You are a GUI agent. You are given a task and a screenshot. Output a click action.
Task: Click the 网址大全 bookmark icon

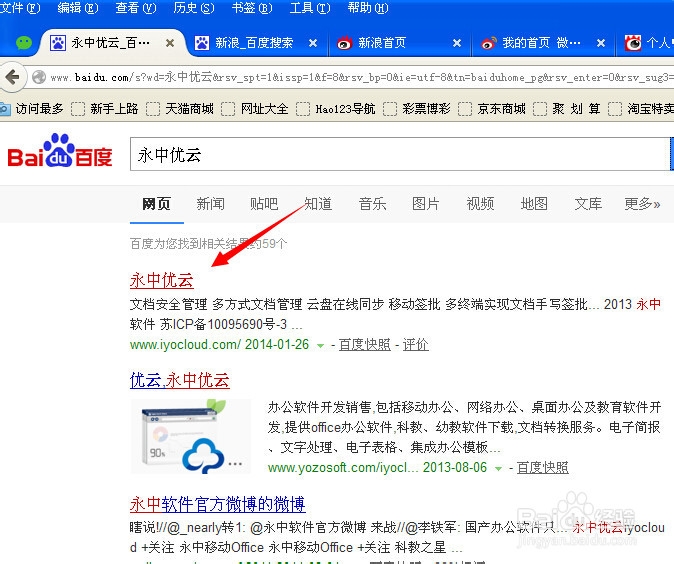pos(228,109)
